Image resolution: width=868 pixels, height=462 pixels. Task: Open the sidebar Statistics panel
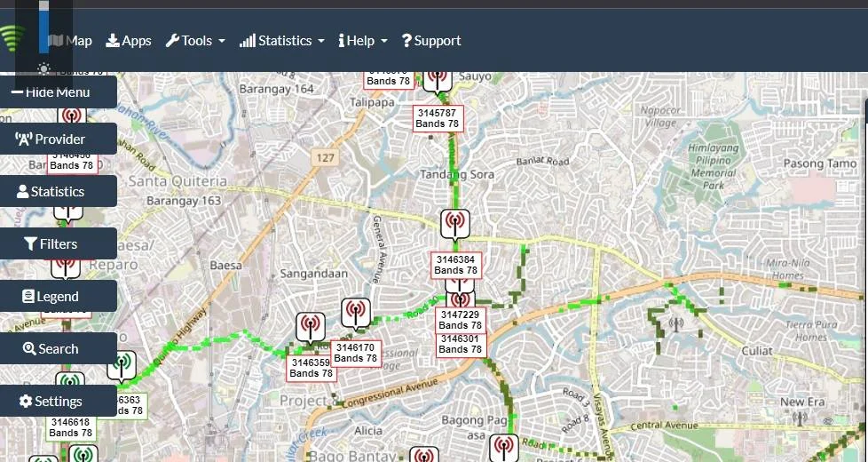click(58, 192)
